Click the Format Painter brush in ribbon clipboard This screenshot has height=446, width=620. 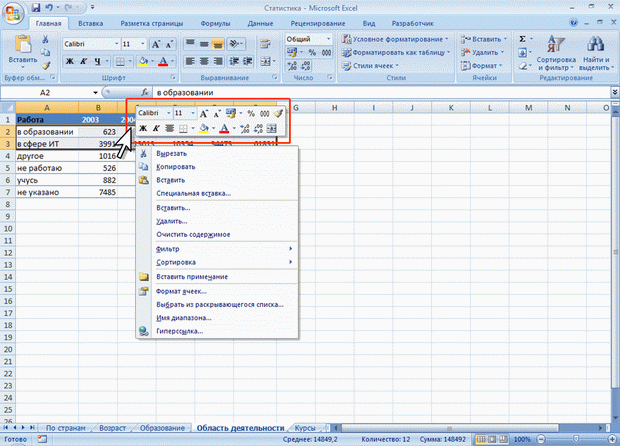(45, 66)
